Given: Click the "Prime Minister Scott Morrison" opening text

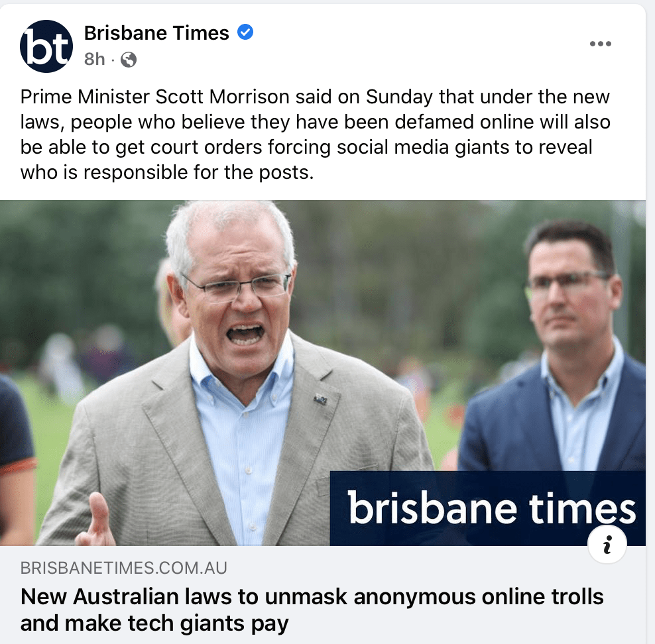Looking at the screenshot, I should point(154,97).
